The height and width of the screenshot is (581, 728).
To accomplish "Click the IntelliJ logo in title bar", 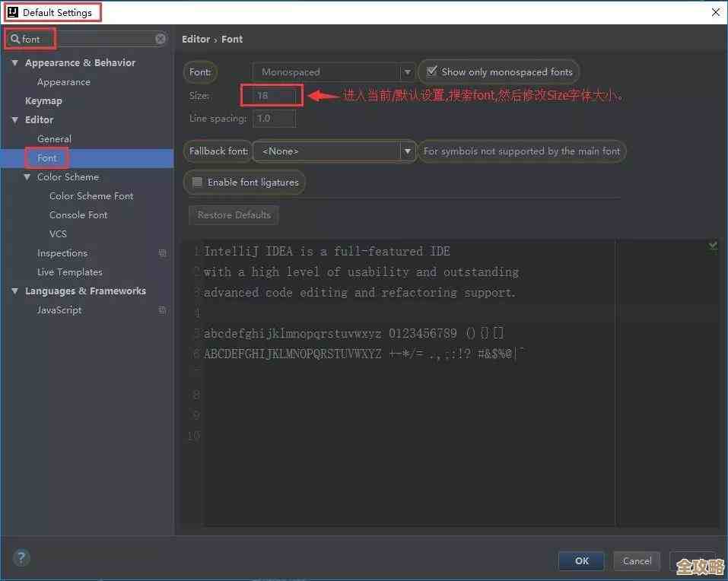I will tap(12, 12).
